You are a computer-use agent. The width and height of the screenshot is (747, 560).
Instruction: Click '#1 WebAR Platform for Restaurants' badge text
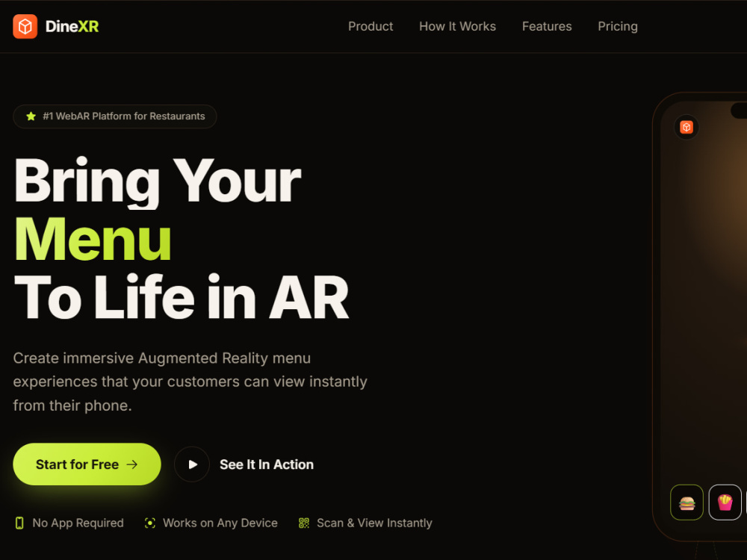click(124, 116)
